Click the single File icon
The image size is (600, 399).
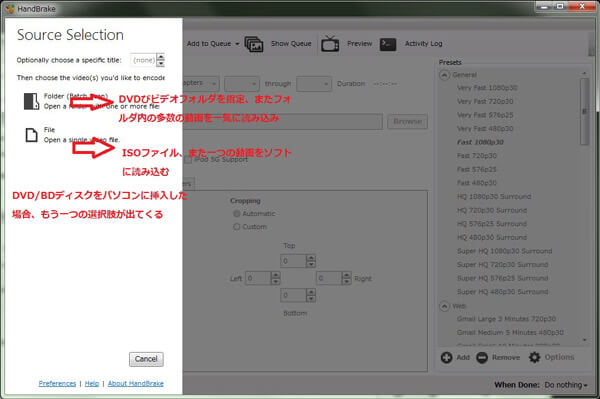(31, 135)
